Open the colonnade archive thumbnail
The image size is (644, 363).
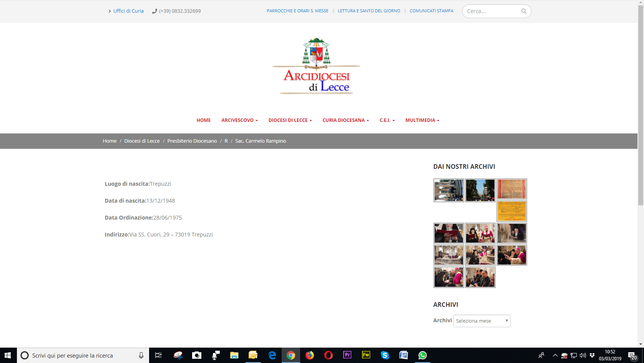pos(449,190)
